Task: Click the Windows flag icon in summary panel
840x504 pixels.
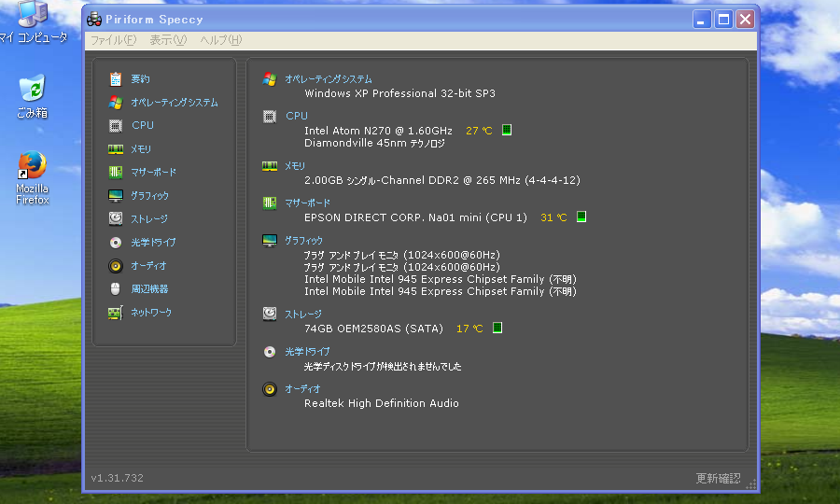Action: tap(270, 79)
